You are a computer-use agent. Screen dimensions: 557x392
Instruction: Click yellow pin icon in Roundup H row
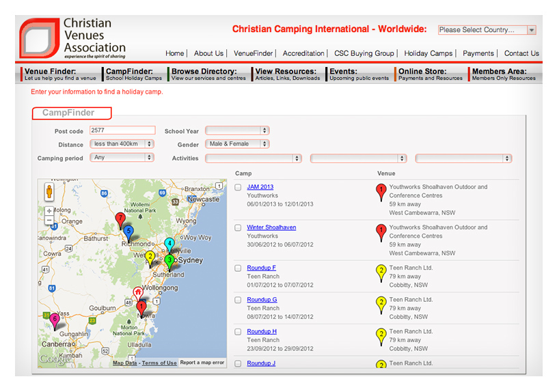[x=381, y=337]
